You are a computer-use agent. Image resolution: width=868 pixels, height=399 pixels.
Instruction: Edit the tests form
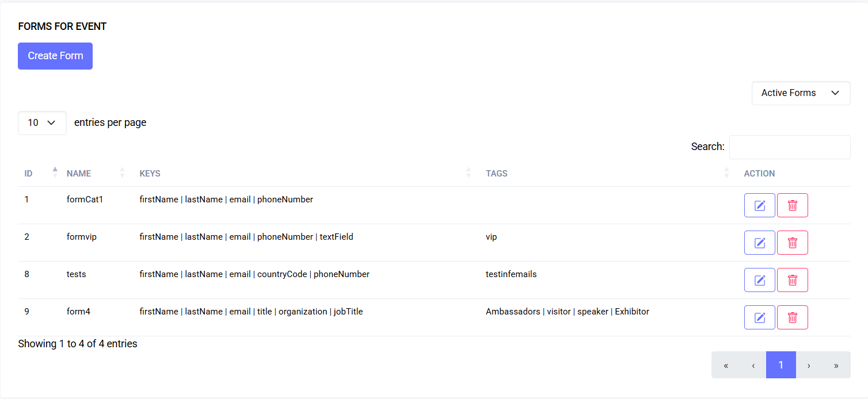tap(759, 279)
